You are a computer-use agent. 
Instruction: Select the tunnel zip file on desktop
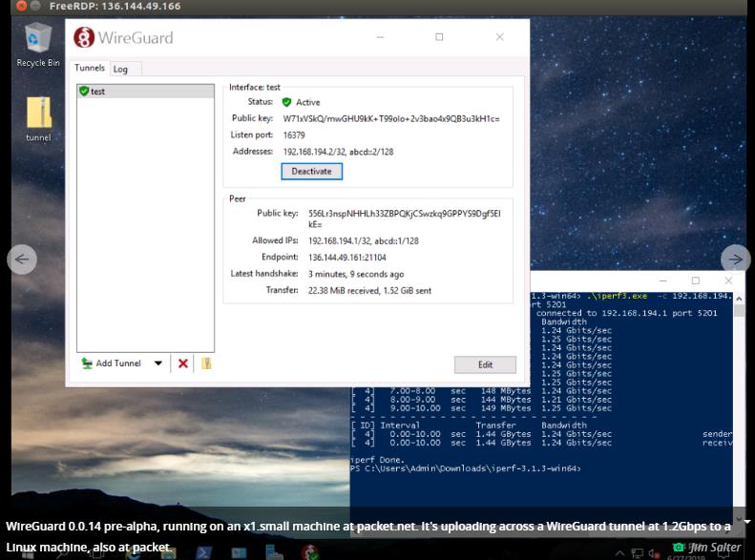coord(38,119)
